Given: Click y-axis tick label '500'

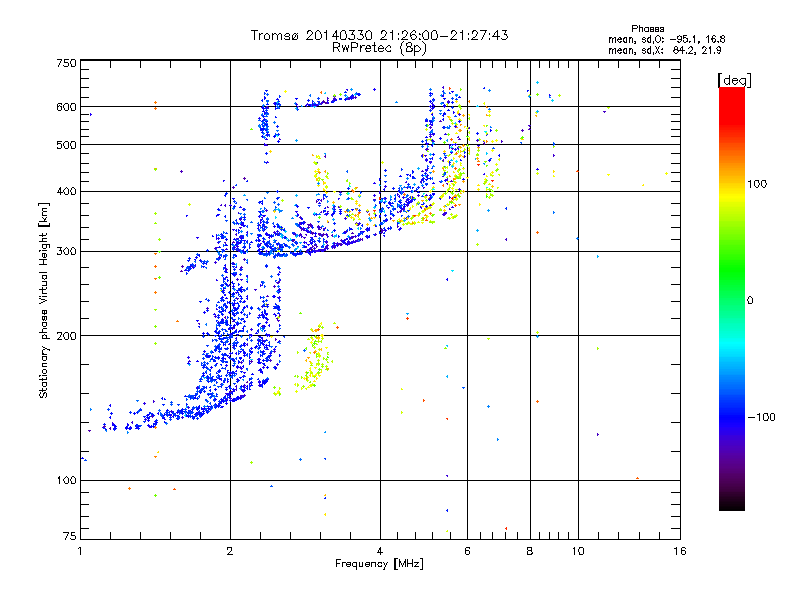Looking at the screenshot, I should [66, 145].
